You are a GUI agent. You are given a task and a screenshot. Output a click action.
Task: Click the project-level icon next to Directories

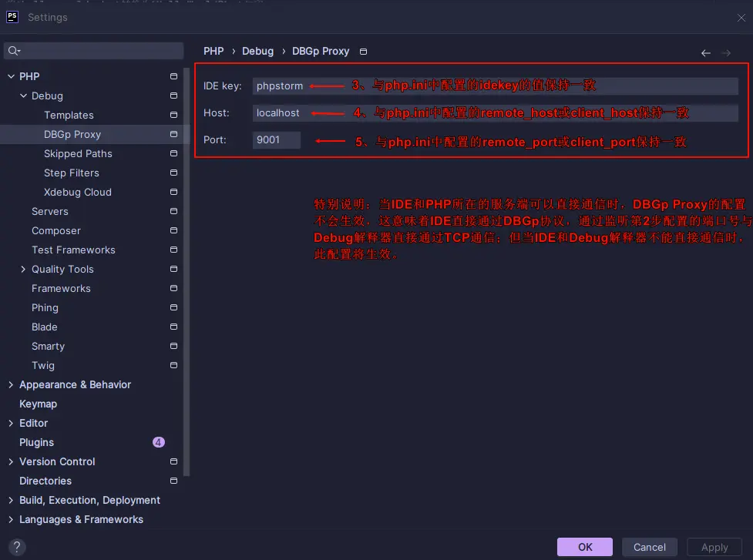click(x=174, y=481)
